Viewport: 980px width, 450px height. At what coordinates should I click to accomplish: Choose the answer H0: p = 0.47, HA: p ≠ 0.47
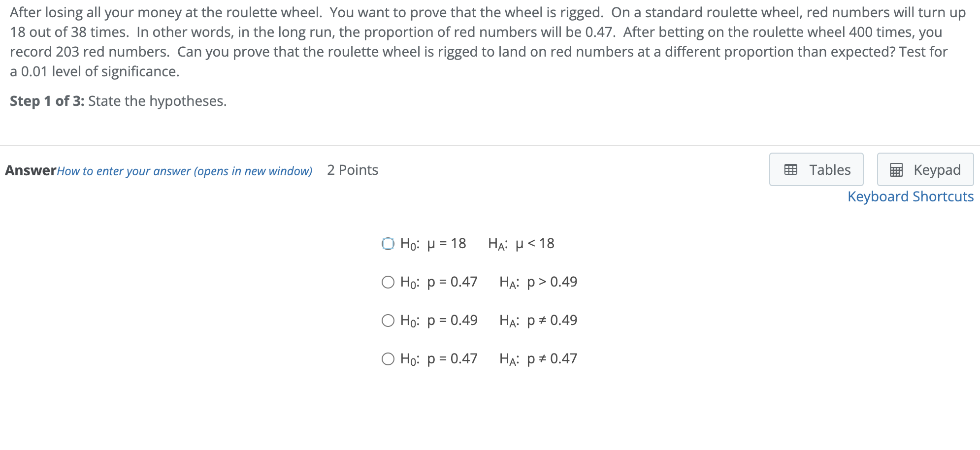(389, 358)
